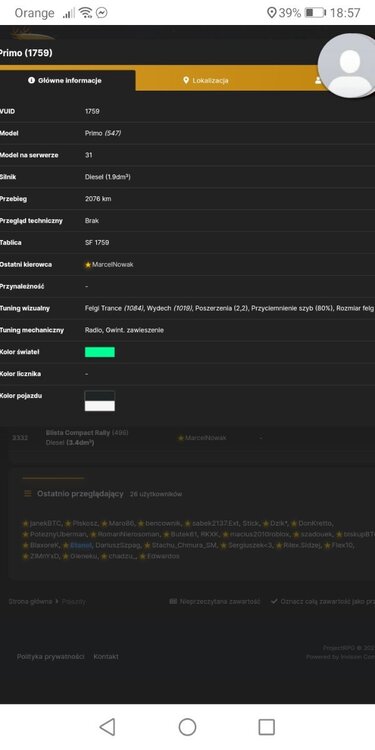Open Polityka prywatności footer link
Image resolution: width=375 pixels, height=750 pixels.
click(51, 657)
